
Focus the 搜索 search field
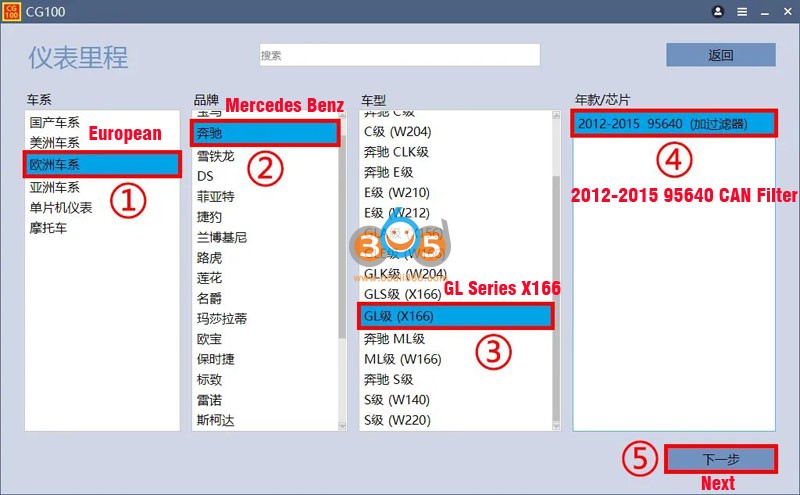(399, 55)
